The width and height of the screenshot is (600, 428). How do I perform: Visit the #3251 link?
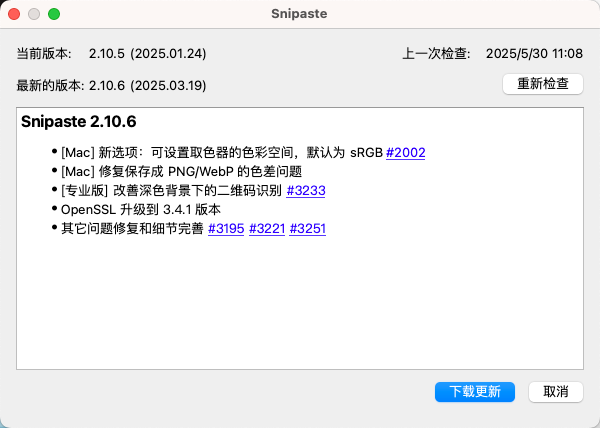tap(307, 229)
